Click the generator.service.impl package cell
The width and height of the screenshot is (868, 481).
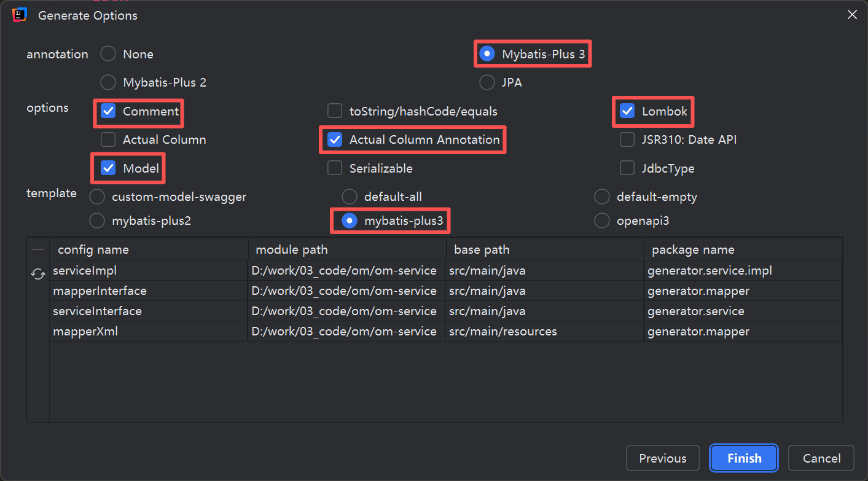point(743,270)
